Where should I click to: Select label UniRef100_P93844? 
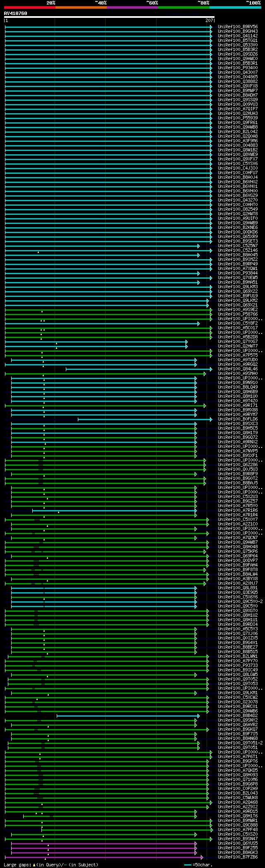pos(238,273)
